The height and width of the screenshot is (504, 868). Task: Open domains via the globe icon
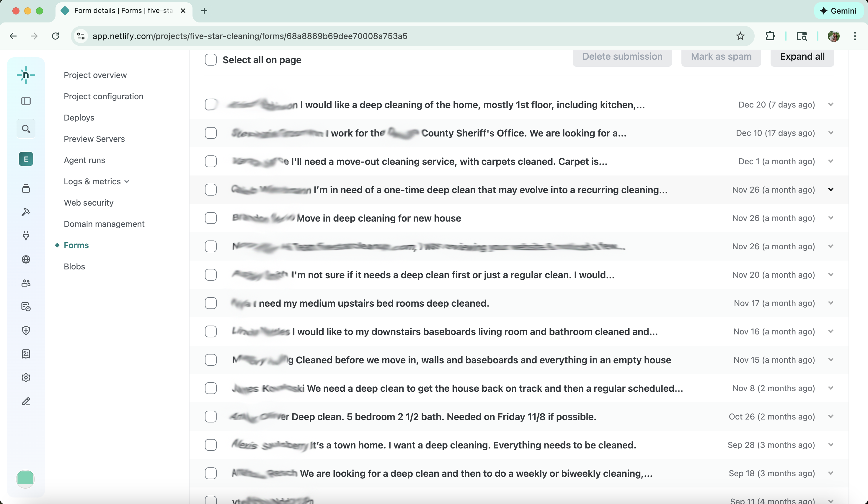(x=26, y=260)
